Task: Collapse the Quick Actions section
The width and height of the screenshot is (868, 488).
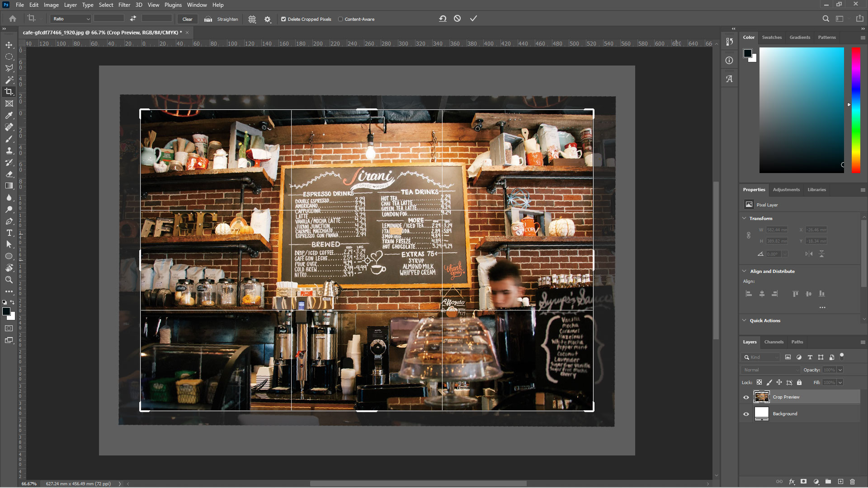Action: [745, 320]
